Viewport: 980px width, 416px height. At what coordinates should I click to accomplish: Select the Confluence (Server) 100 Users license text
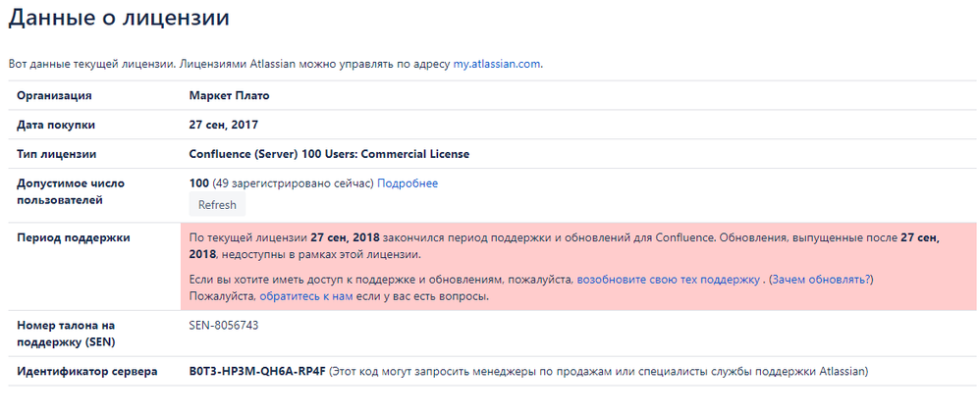[329, 154]
